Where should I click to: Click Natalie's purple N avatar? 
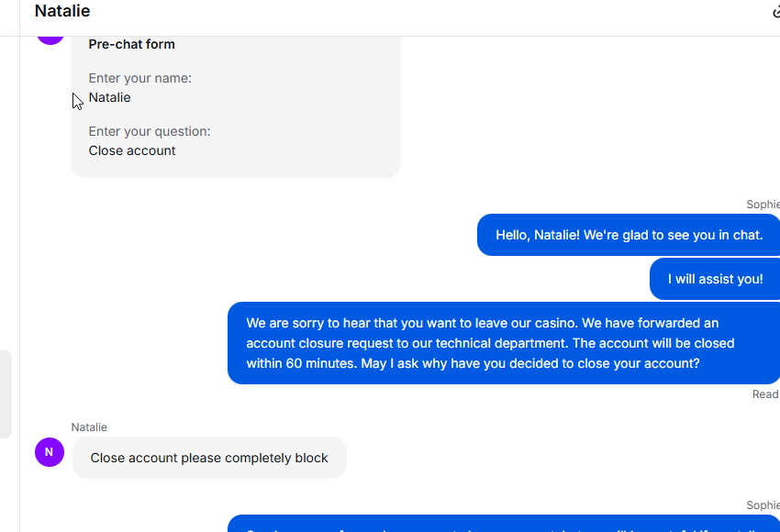tap(50, 451)
